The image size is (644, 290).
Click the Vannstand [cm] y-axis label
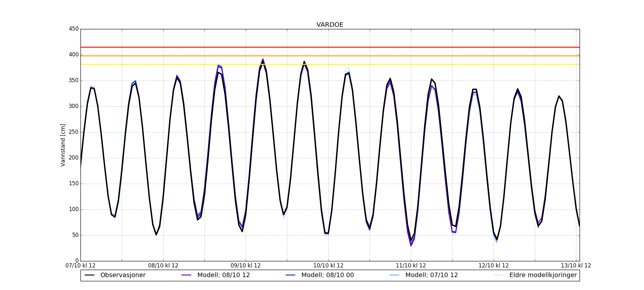click(x=63, y=145)
